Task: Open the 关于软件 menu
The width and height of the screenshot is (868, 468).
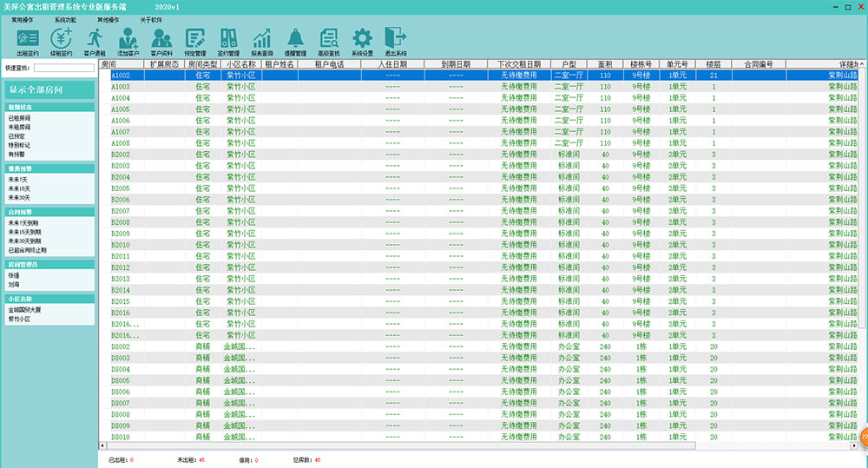Action: coord(151,18)
